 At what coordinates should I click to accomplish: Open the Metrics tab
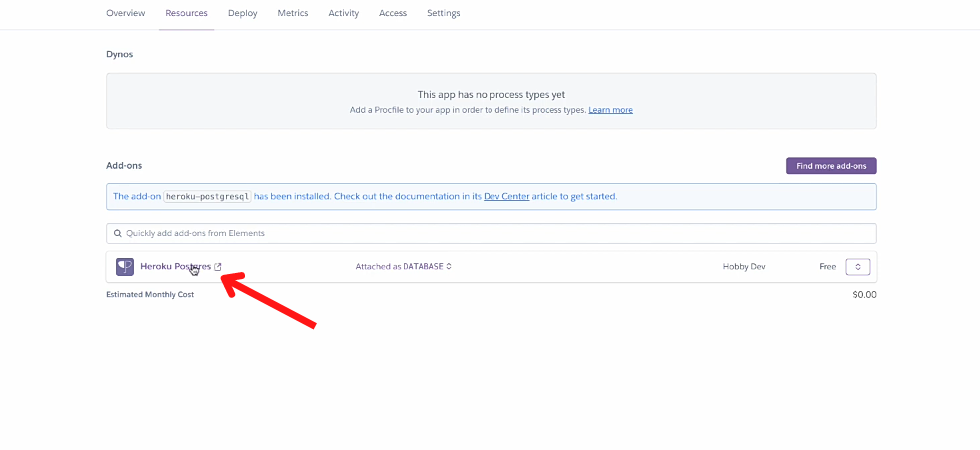[293, 13]
